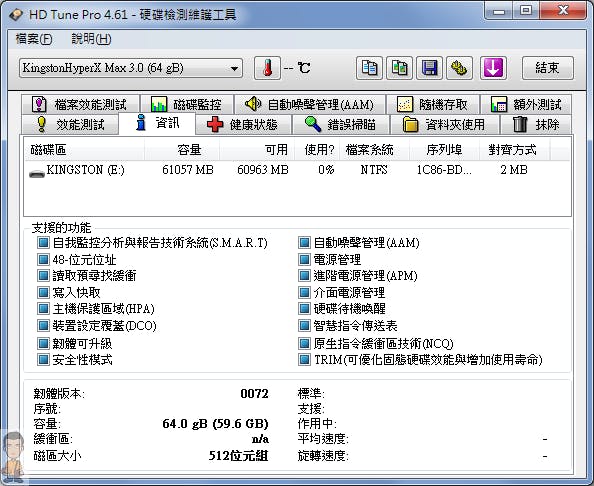The height and width of the screenshot is (486, 594).
Task: Toggle the 原生指令緩衝區技術(NCQ) checkbox
Action: point(304,343)
